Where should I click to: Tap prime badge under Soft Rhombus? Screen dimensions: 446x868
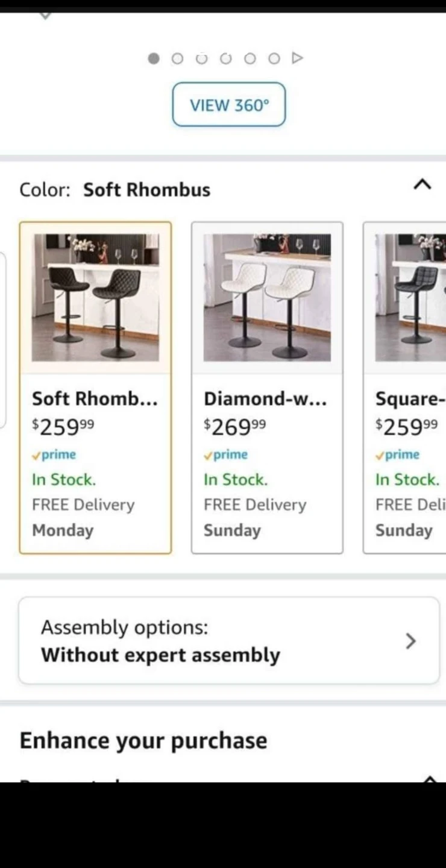point(54,455)
